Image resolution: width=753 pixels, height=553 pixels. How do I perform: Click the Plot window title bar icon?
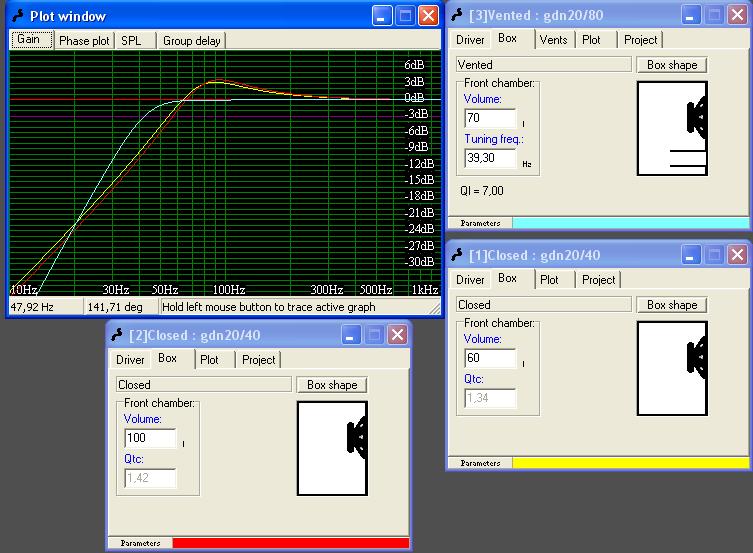pyautogui.click(x=17, y=16)
